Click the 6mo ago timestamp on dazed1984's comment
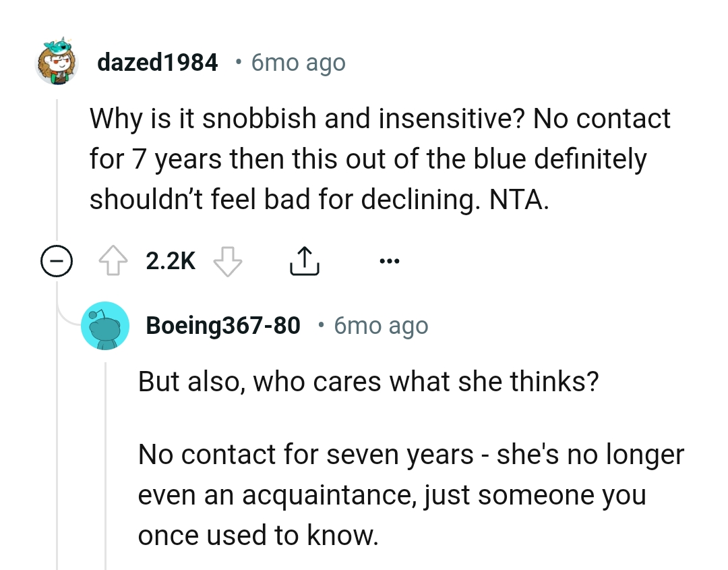The height and width of the screenshot is (570, 728). pos(298,62)
